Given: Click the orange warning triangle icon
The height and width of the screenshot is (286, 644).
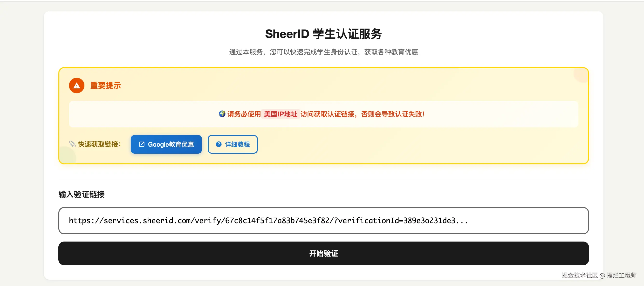Looking at the screenshot, I should 76,86.
